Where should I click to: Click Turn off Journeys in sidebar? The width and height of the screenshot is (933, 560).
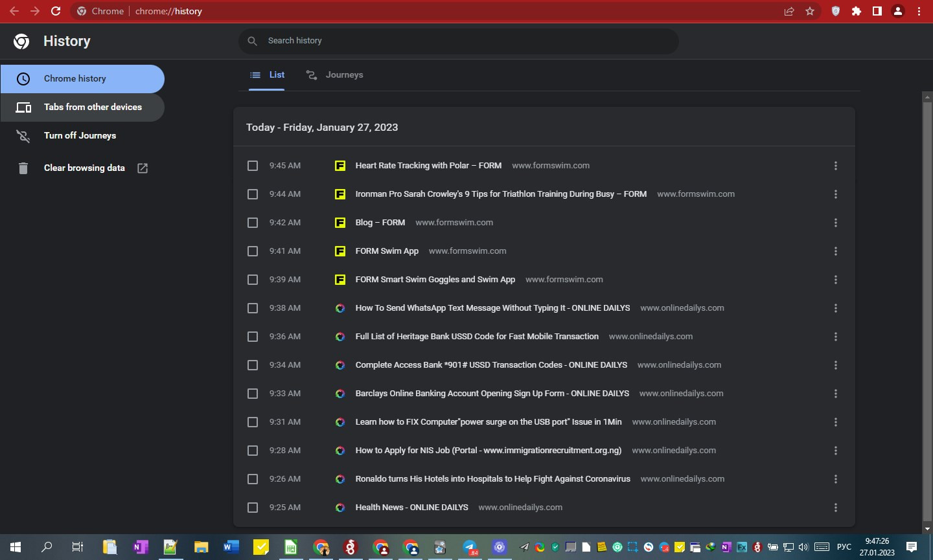coord(82,136)
